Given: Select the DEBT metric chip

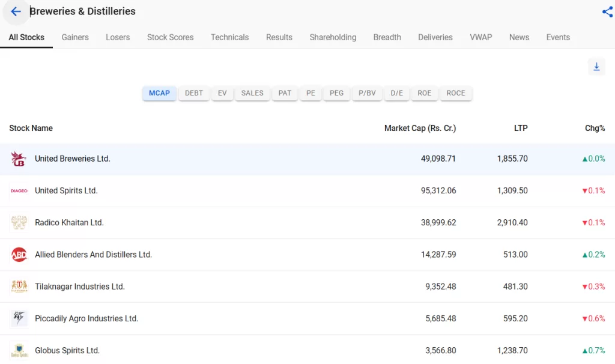Looking at the screenshot, I should pyautogui.click(x=194, y=93).
